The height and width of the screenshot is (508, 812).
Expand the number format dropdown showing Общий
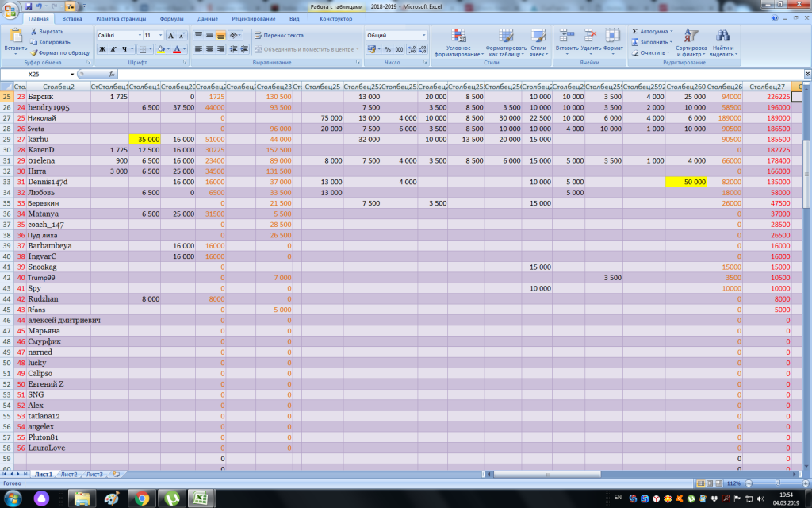pos(423,36)
